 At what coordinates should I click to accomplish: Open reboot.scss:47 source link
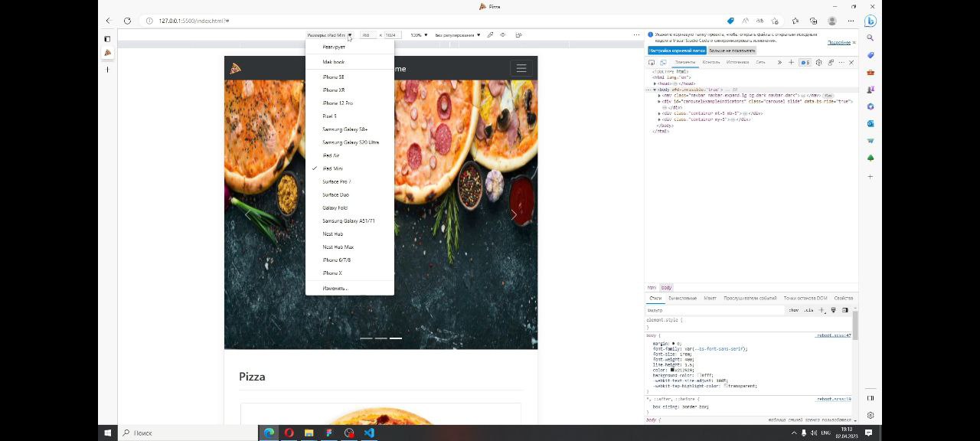(834, 335)
